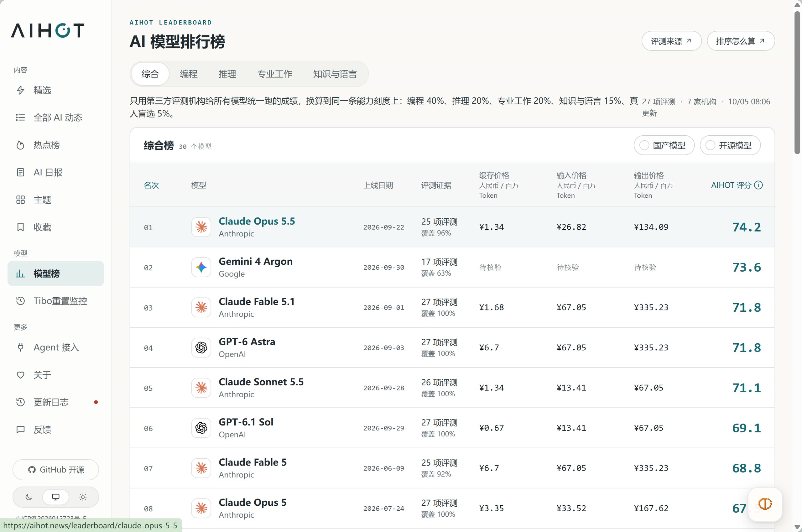Select the 综合 tab
802x532 pixels.
click(150, 74)
